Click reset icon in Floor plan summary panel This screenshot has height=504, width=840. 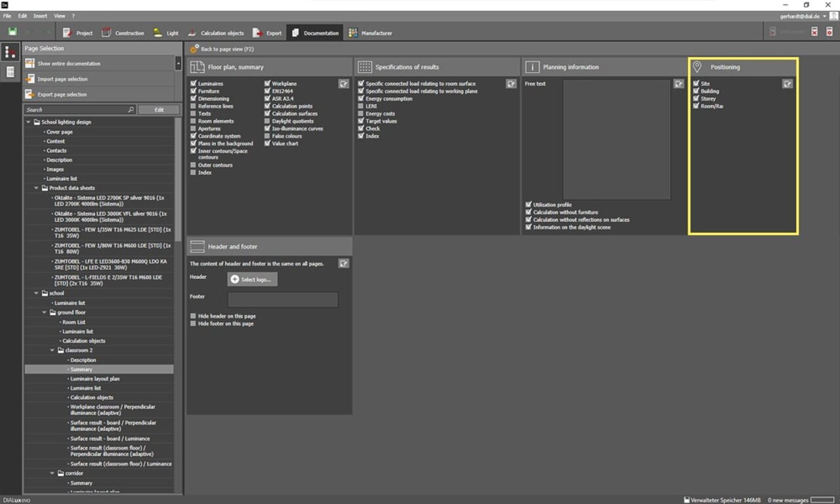coord(344,84)
